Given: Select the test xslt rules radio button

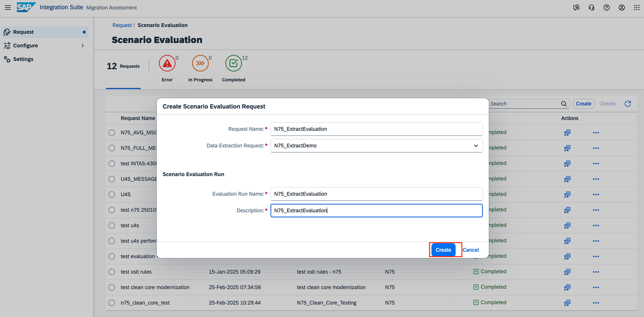Looking at the screenshot, I should click(112, 272).
